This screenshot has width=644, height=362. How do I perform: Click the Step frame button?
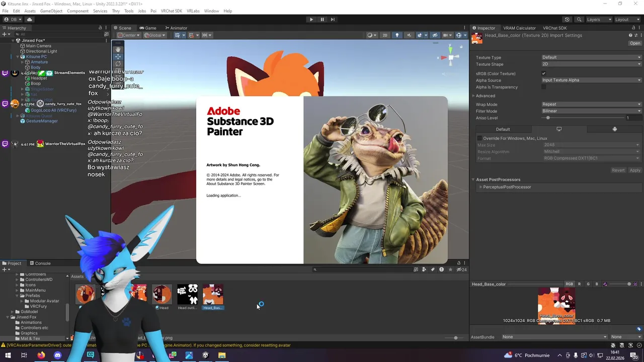333,20
